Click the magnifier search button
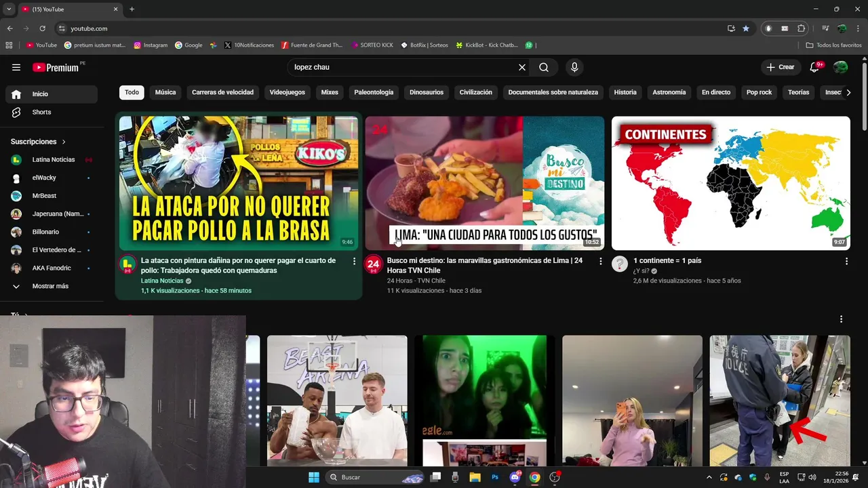The height and width of the screenshot is (488, 868). (x=544, y=67)
